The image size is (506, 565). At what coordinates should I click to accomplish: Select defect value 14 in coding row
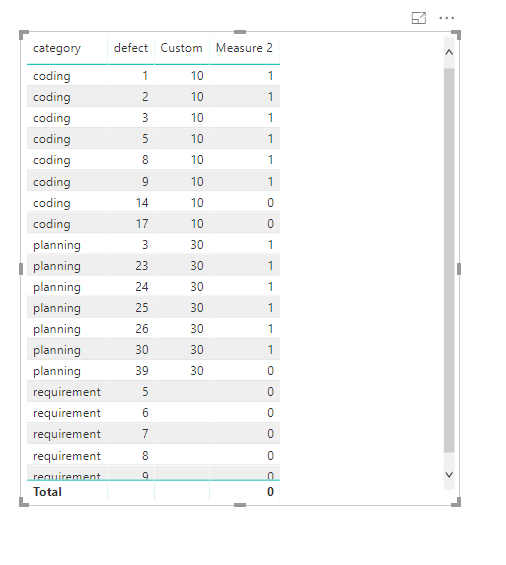point(142,203)
